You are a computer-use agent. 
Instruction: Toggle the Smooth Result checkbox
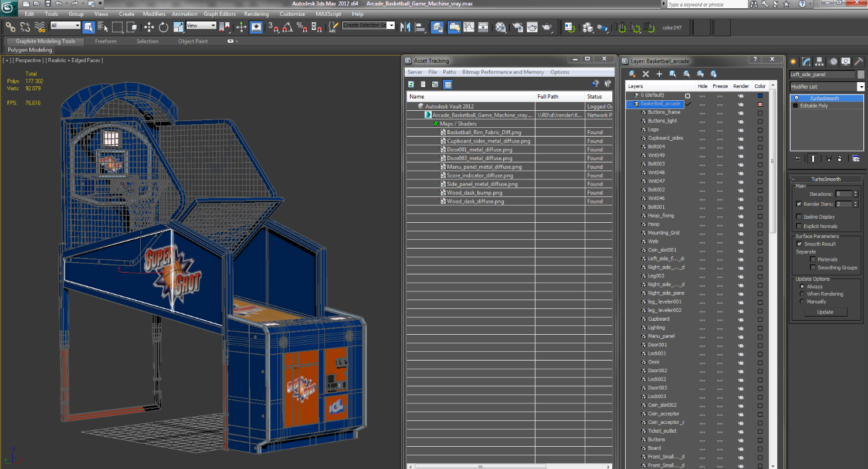[799, 244]
